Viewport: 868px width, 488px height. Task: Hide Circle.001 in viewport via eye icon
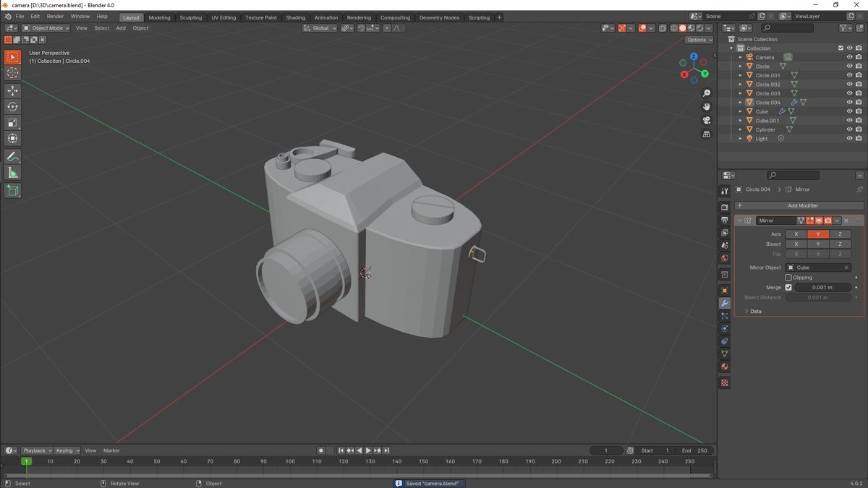(850, 75)
